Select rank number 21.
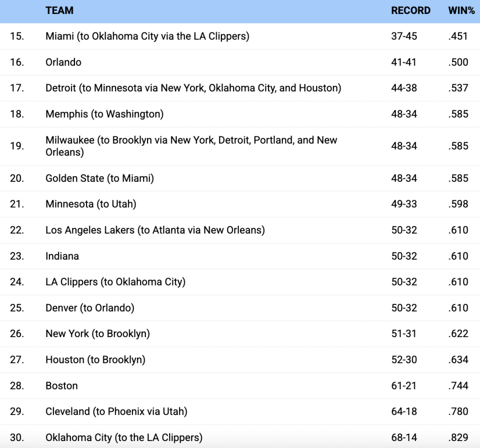Viewport: 480px width, 448px height. (17, 204)
